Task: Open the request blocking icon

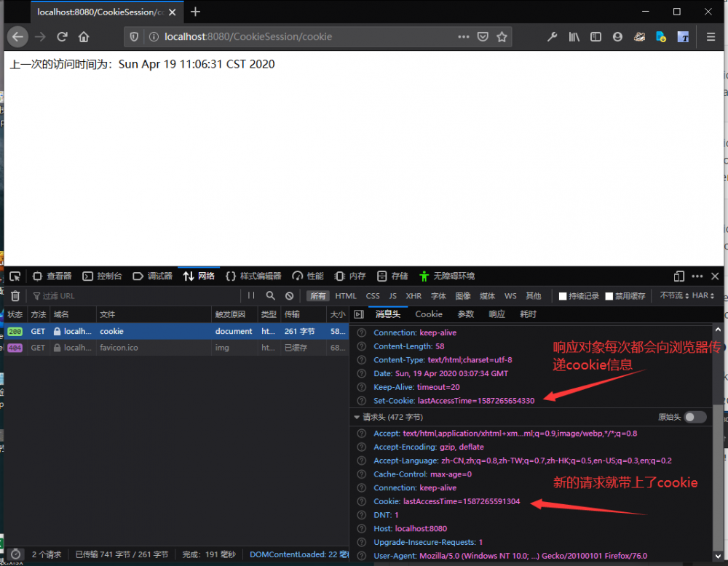Action: (290, 296)
